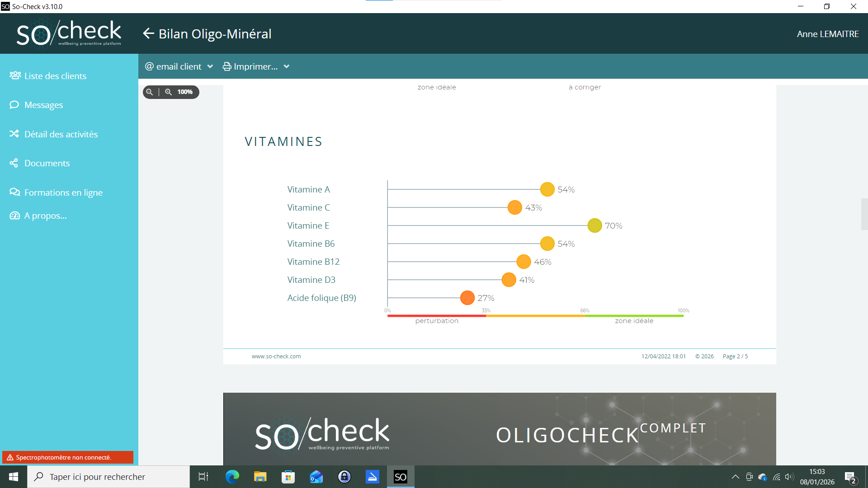Click the @ email icon in the toolbar
The width and height of the screenshot is (868, 488).
coord(149,66)
